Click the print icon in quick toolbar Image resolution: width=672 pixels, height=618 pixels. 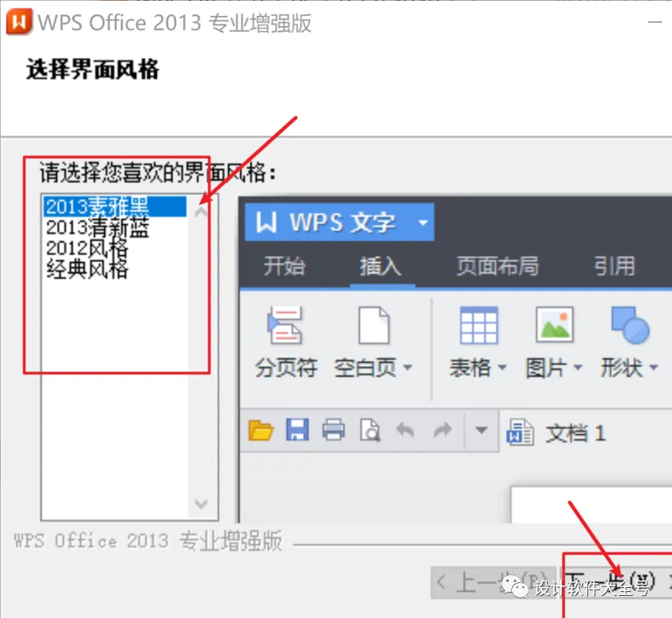coord(334,429)
